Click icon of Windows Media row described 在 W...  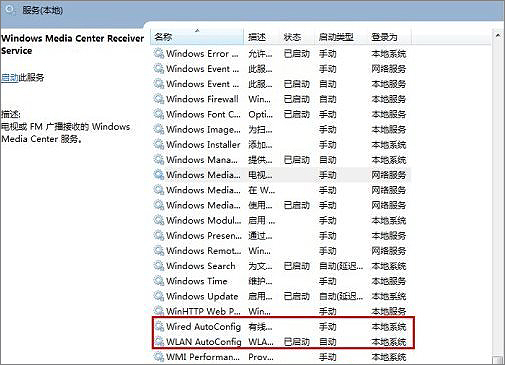(159, 190)
